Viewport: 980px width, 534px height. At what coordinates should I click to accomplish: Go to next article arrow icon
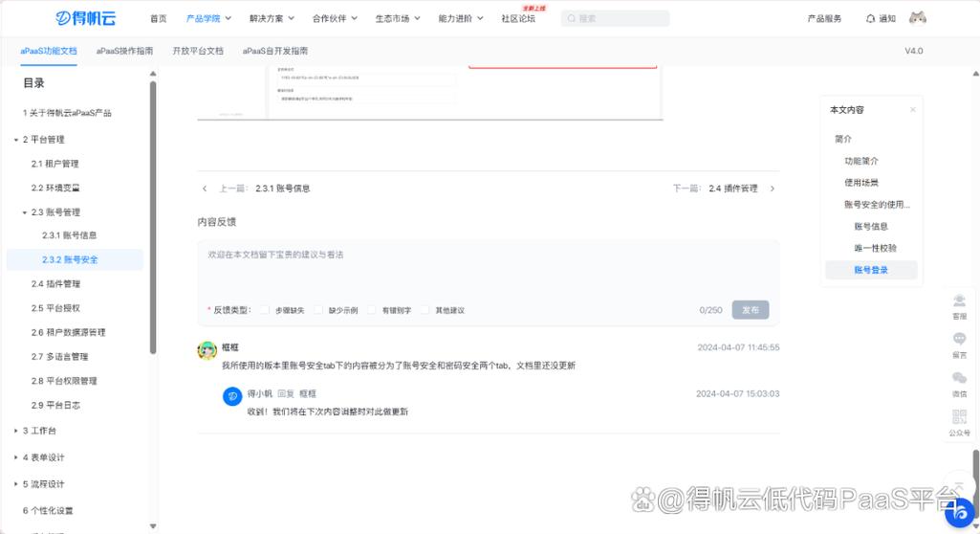pos(773,189)
